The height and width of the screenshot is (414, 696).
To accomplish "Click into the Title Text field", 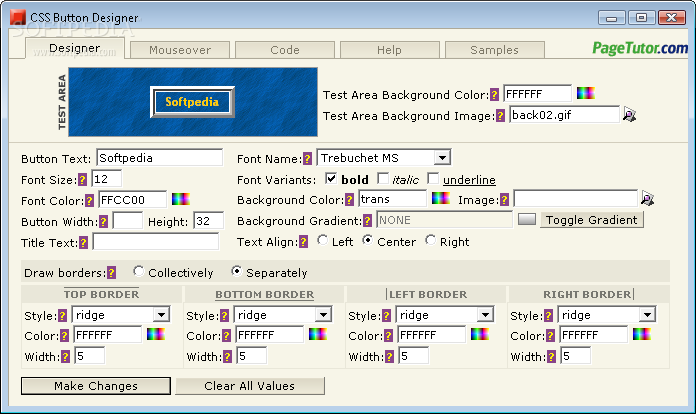I will click(156, 242).
